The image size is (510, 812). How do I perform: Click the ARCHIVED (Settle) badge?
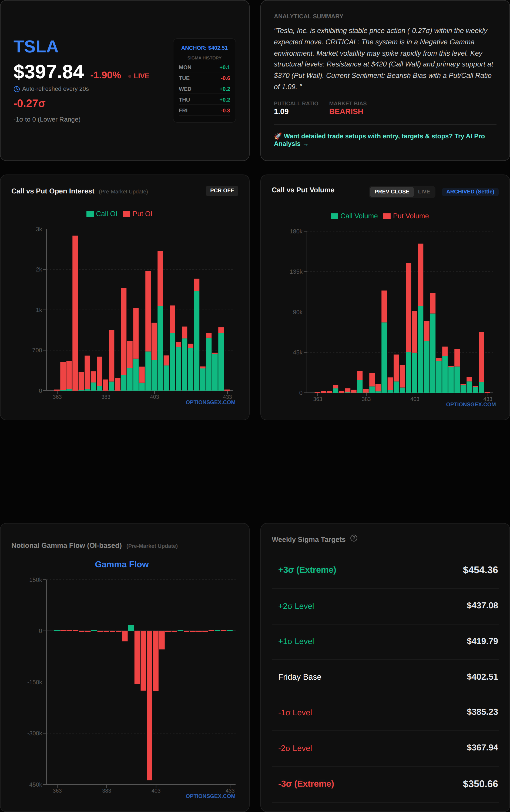469,192
